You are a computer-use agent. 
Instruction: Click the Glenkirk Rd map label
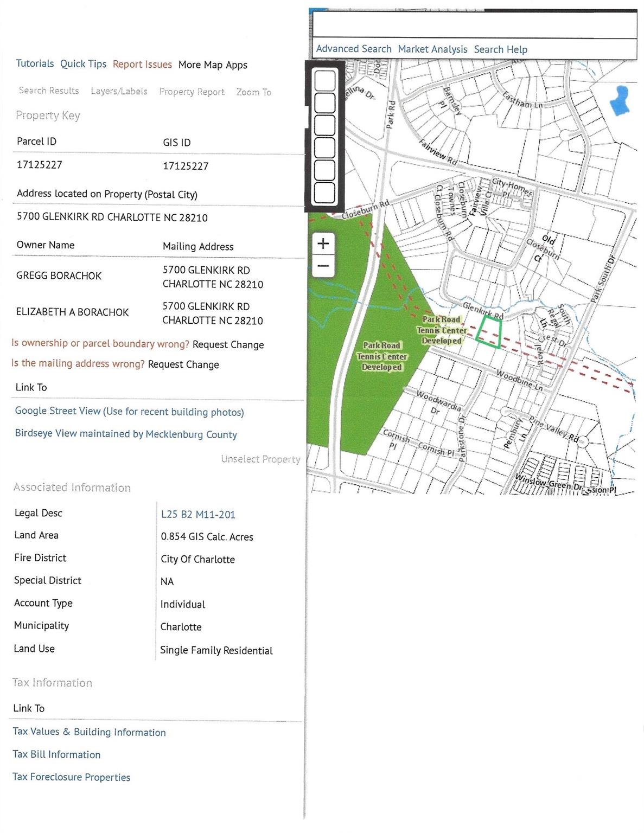483,311
